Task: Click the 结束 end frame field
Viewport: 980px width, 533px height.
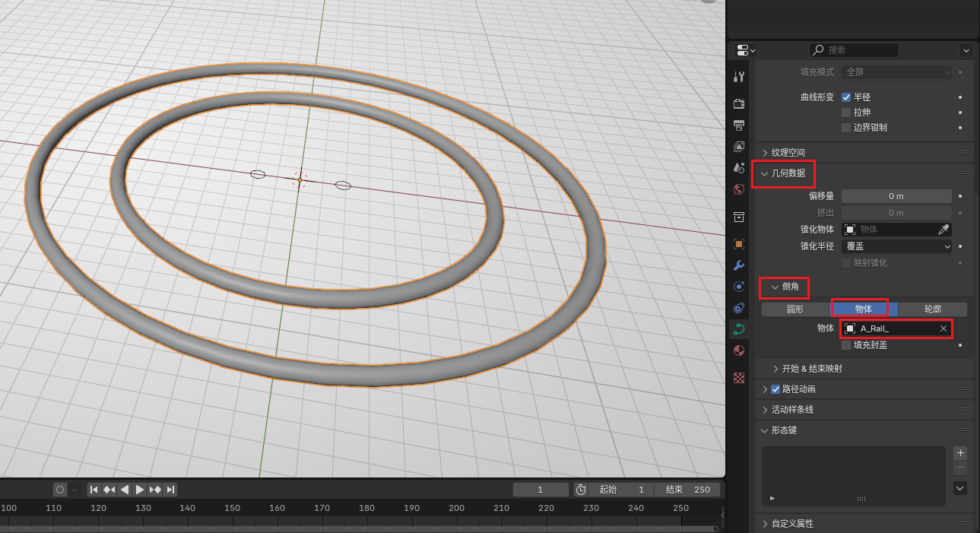Action: [687, 490]
